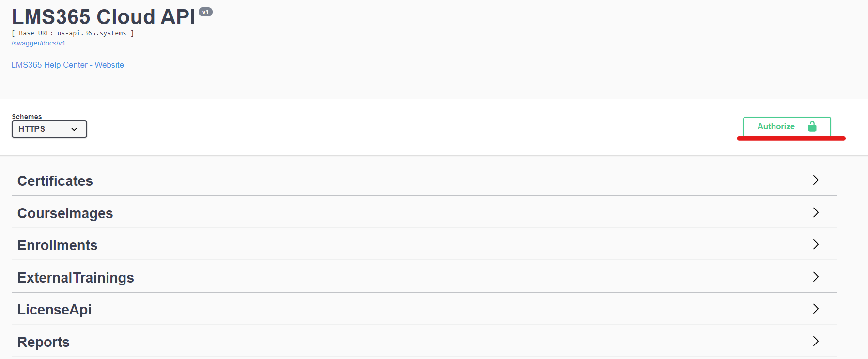Viewport: 868px width, 359px height.
Task: Click the Base URL text line
Action: [x=73, y=33]
